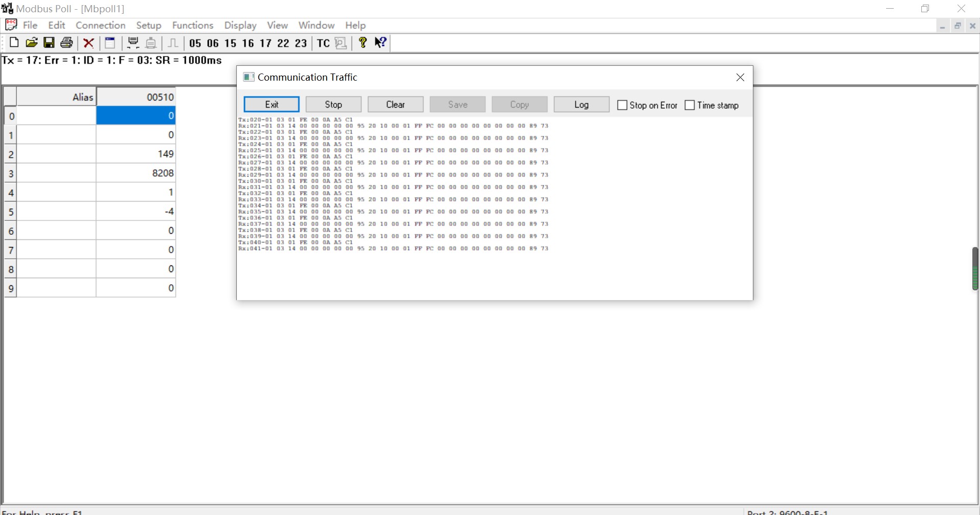The width and height of the screenshot is (980, 515).
Task: Activate the context help arrow icon
Action: click(x=381, y=43)
